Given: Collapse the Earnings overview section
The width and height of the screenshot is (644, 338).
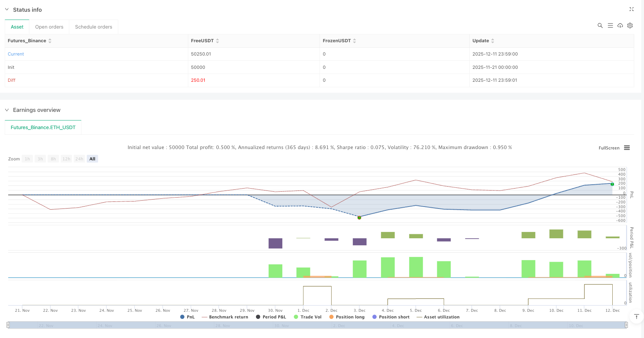Looking at the screenshot, I should tap(7, 110).
